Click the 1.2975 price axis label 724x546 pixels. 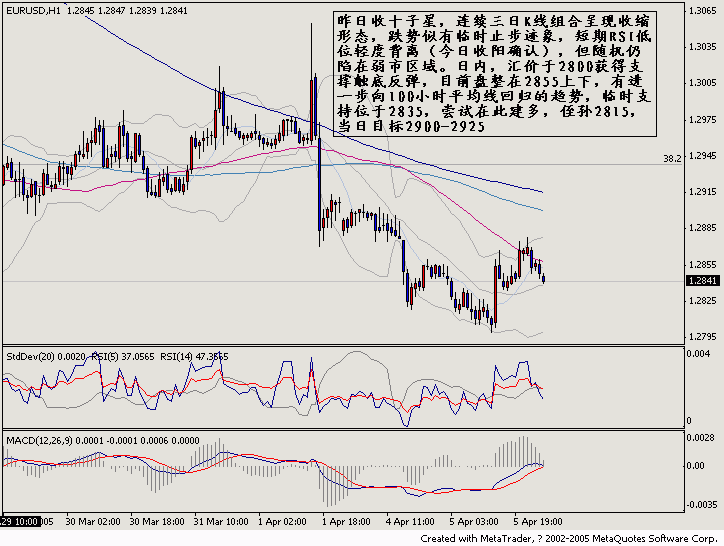pyautogui.click(x=703, y=120)
